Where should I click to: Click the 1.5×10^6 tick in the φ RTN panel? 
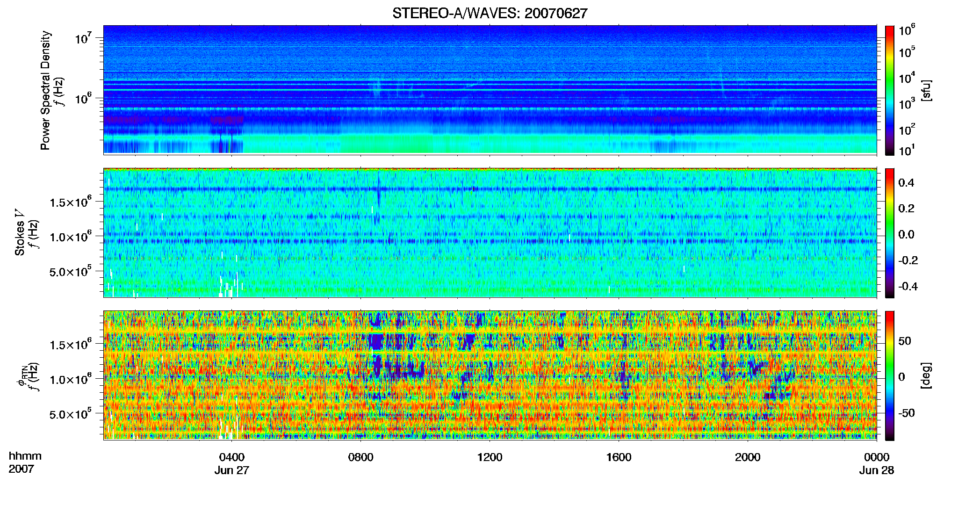71,344
